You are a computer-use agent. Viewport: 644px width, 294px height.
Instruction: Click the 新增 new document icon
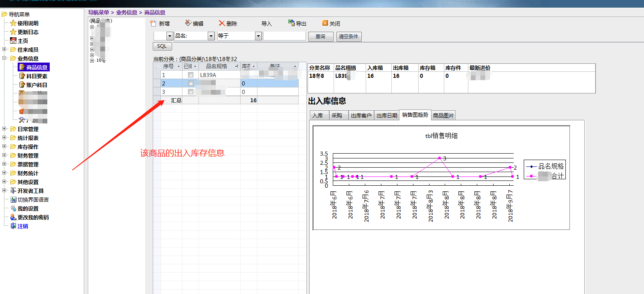[x=153, y=23]
